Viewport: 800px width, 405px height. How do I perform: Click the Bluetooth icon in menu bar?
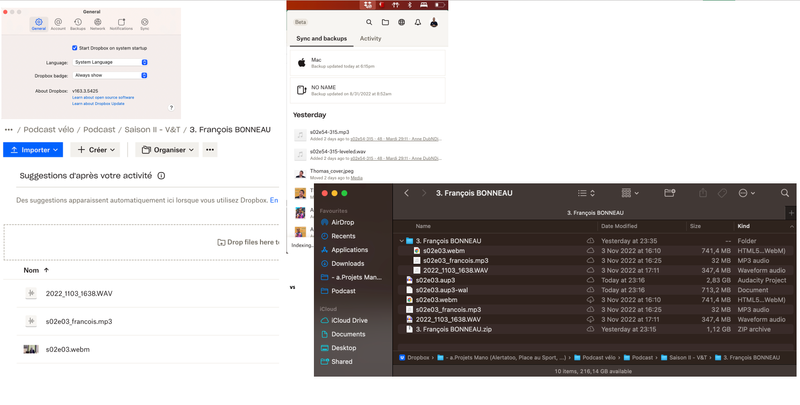coord(409,5)
